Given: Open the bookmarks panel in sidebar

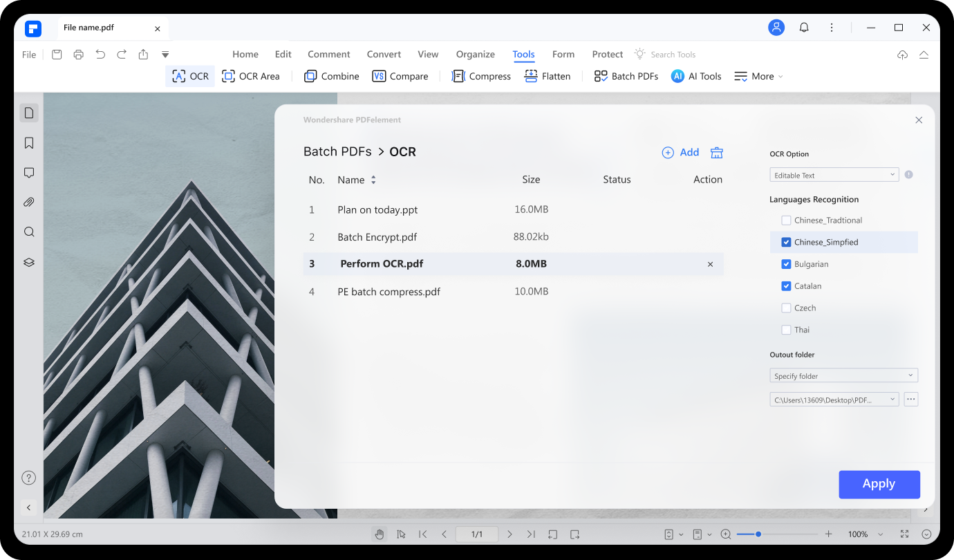Looking at the screenshot, I should tap(29, 143).
